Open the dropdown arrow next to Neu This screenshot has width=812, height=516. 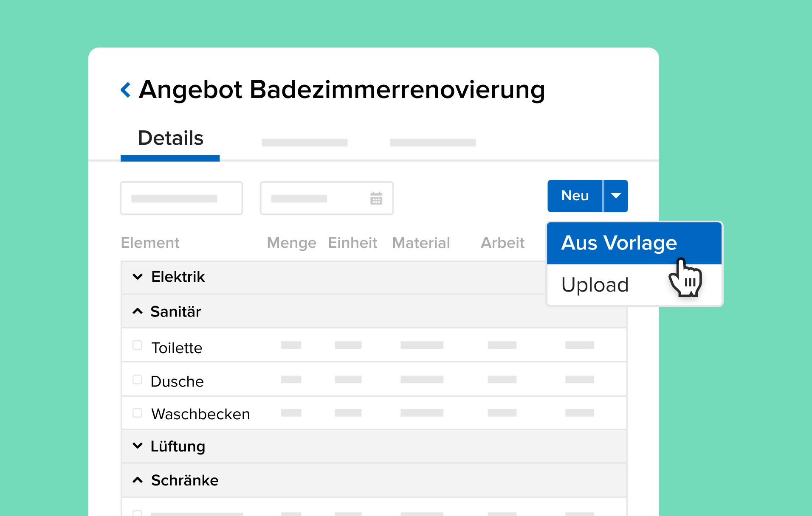(x=616, y=196)
